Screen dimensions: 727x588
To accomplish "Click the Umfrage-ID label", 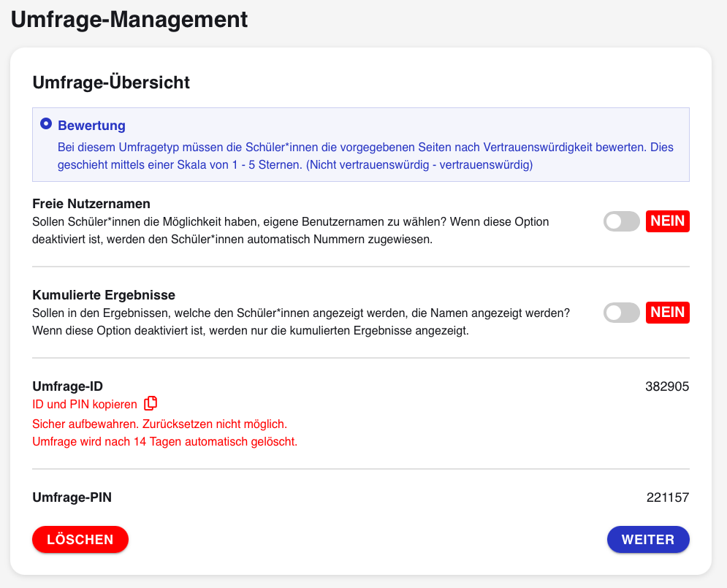I will (68, 386).
